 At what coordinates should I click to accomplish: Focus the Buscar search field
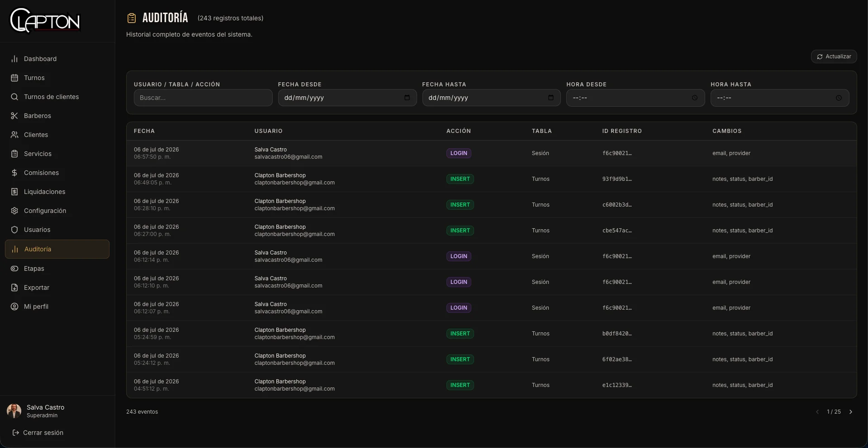click(203, 98)
